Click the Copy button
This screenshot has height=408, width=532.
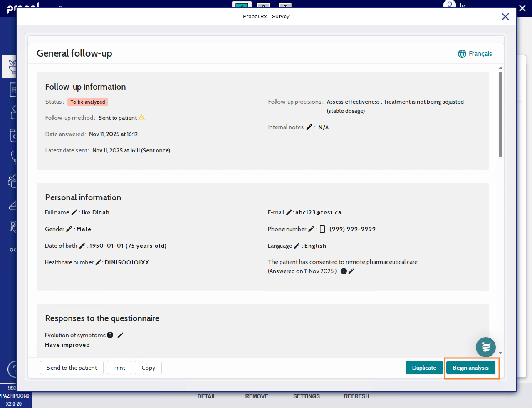pos(148,368)
